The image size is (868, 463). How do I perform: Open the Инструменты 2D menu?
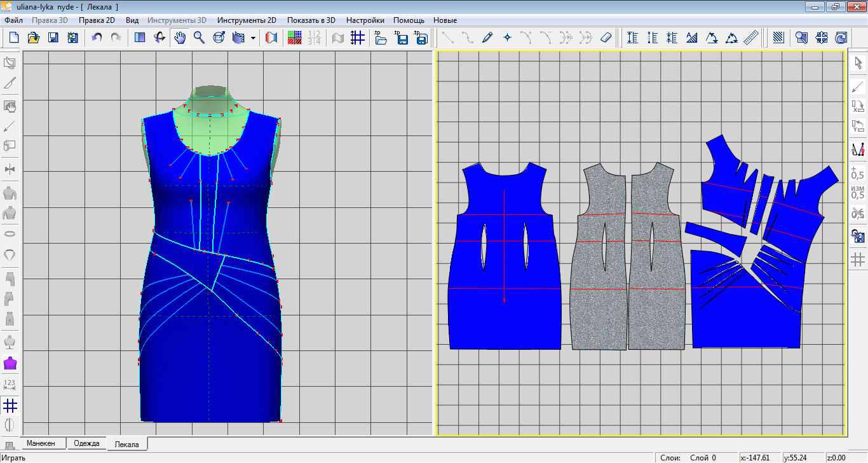[x=247, y=20]
